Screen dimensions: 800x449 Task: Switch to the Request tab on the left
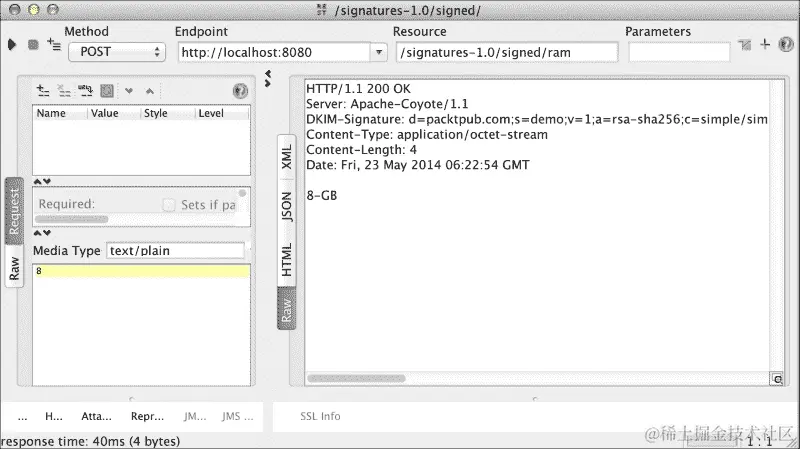click(14, 211)
